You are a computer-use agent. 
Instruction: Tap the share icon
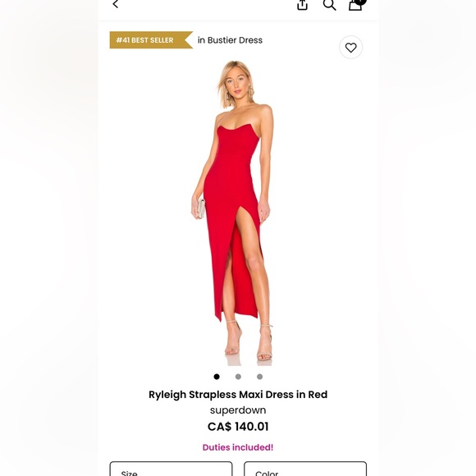302,5
